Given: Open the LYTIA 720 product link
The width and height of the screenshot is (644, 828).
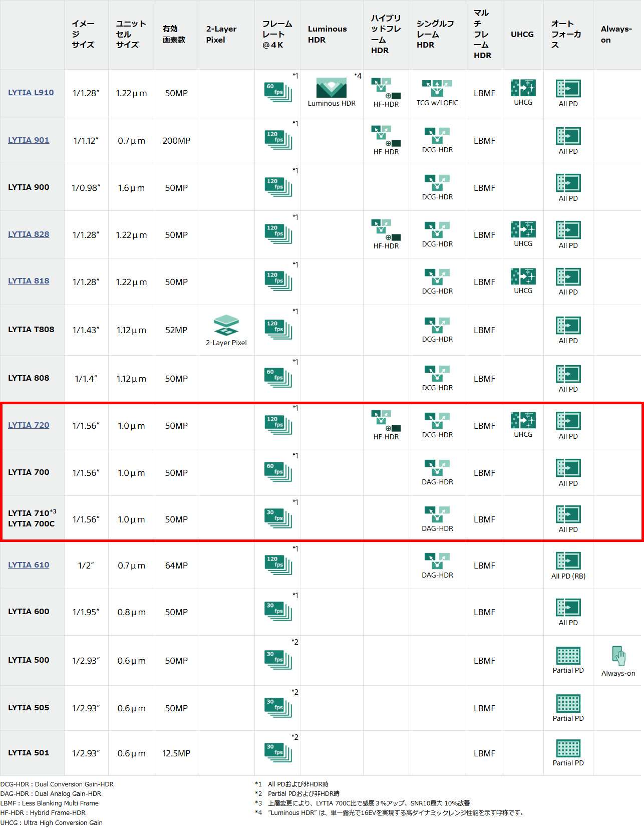Looking at the screenshot, I should (x=29, y=425).
